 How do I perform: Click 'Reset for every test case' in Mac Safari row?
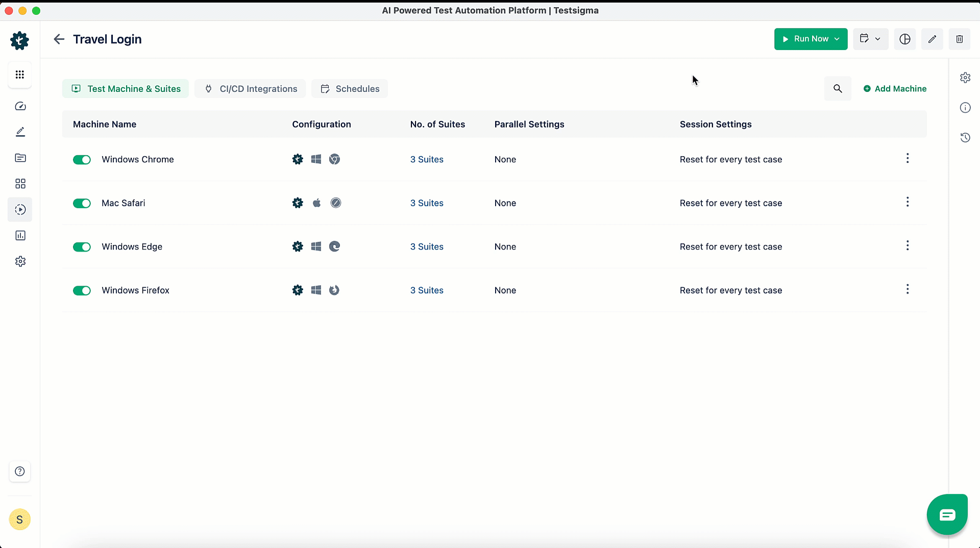(731, 203)
